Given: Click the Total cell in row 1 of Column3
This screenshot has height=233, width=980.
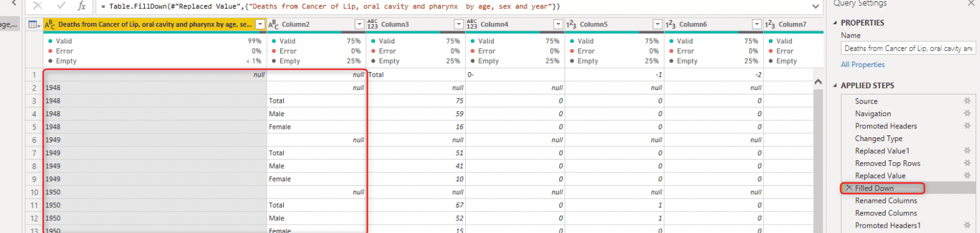Looking at the screenshot, I should (415, 75).
